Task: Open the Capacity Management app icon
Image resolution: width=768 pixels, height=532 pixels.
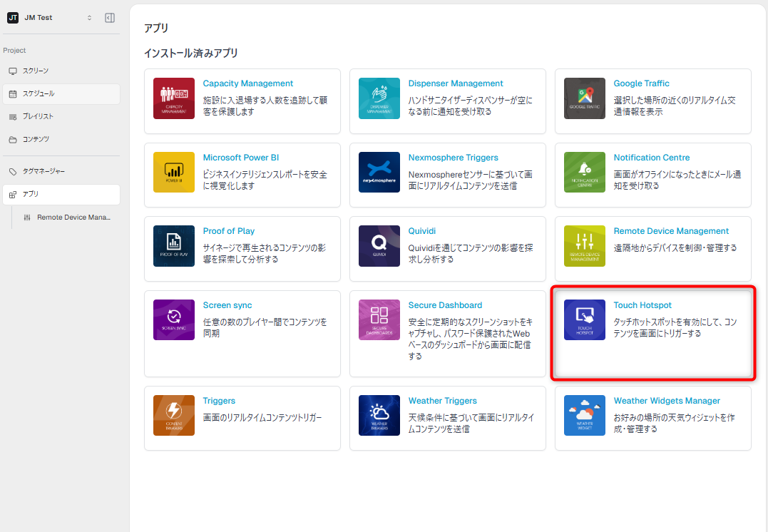Action: click(x=174, y=98)
